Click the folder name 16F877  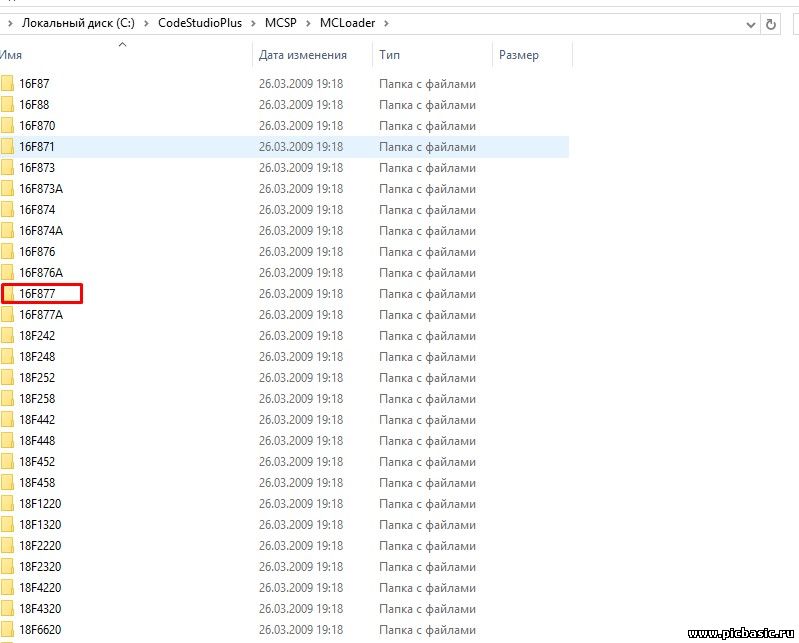37,294
